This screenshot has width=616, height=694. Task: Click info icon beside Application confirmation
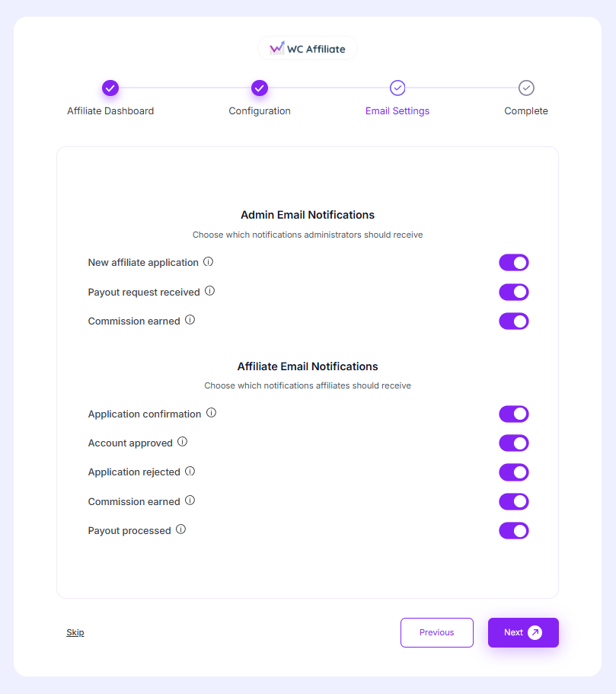211,413
